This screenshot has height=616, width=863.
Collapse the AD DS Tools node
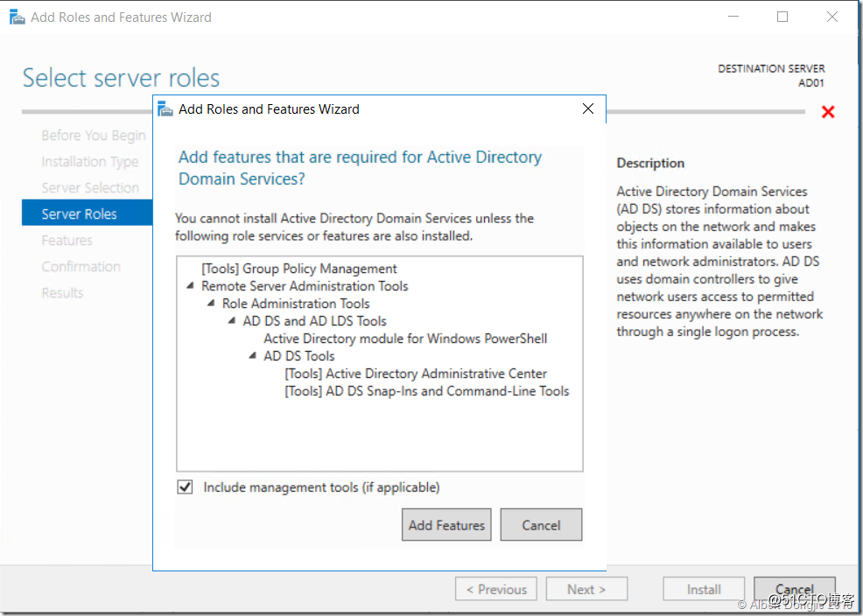[253, 356]
